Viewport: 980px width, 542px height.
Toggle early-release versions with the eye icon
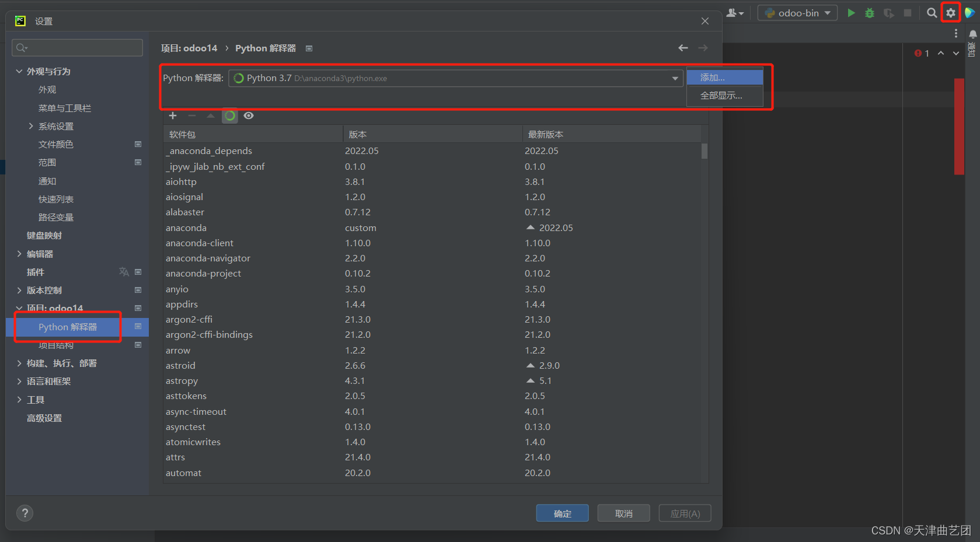point(249,116)
